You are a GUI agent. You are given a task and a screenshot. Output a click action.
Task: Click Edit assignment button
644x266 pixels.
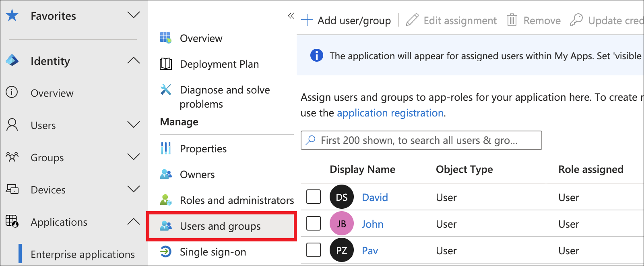(x=451, y=20)
